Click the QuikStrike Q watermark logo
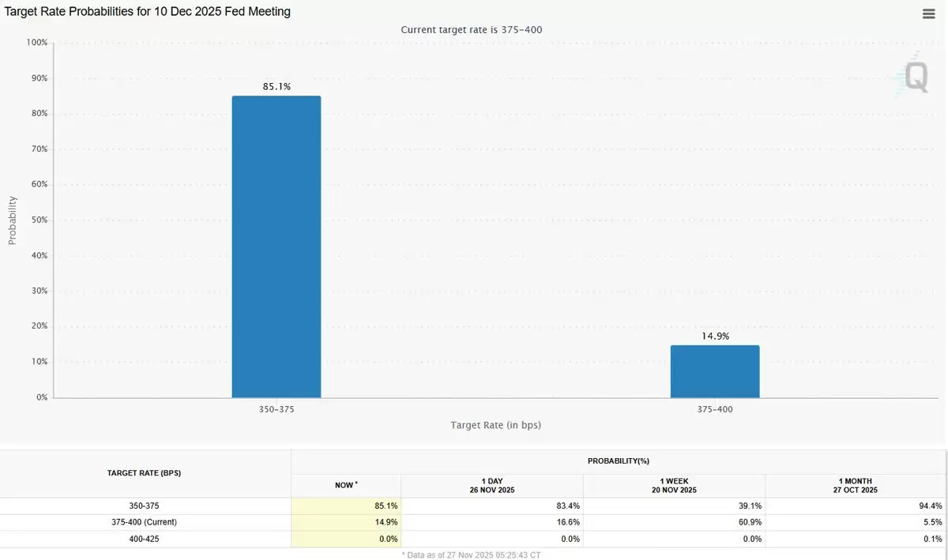This screenshot has width=948, height=560. tap(914, 75)
